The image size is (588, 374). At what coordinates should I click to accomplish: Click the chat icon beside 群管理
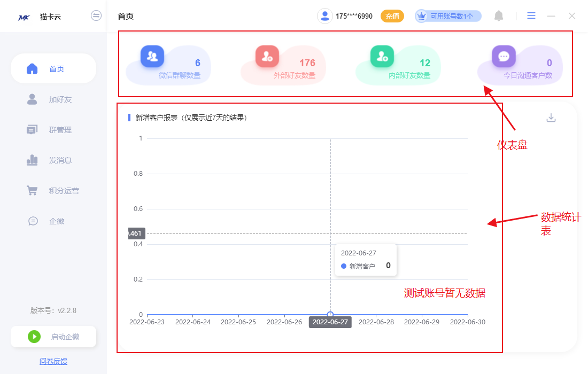pos(32,130)
